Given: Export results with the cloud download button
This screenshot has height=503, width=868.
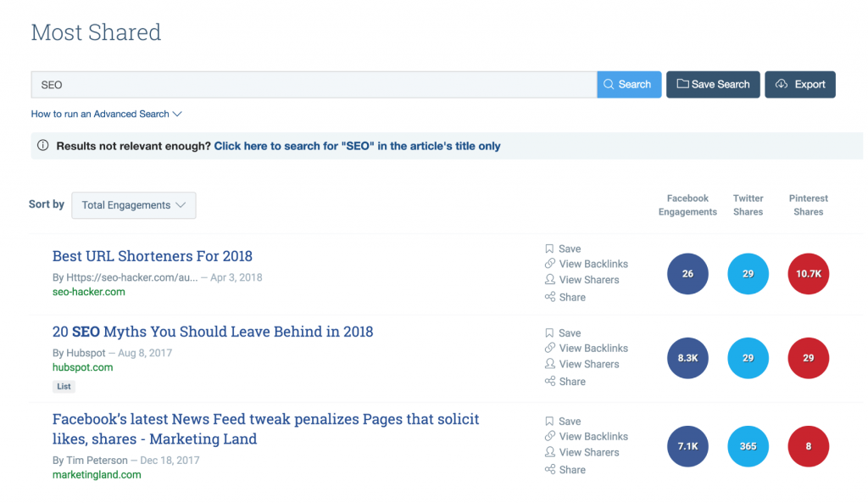Looking at the screenshot, I should (x=800, y=84).
